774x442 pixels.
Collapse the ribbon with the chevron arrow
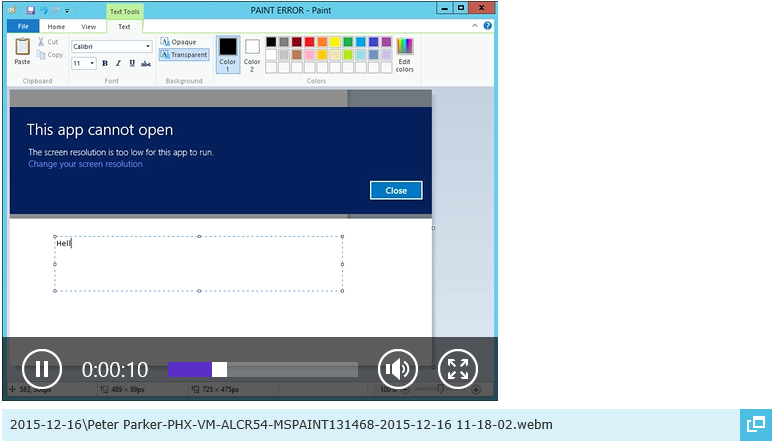pos(475,26)
